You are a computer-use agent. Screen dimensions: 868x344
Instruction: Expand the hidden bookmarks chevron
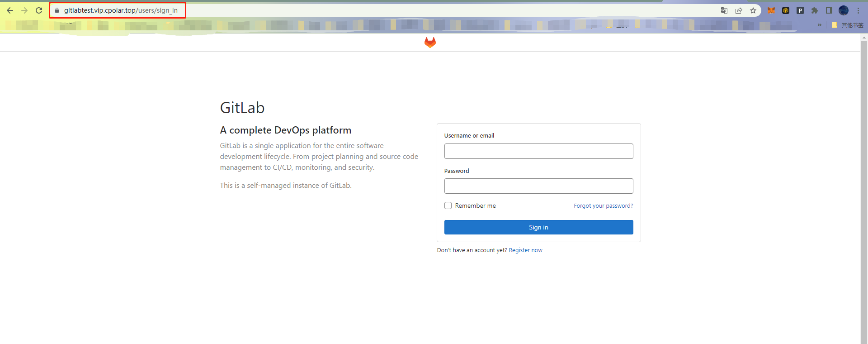[820, 25]
